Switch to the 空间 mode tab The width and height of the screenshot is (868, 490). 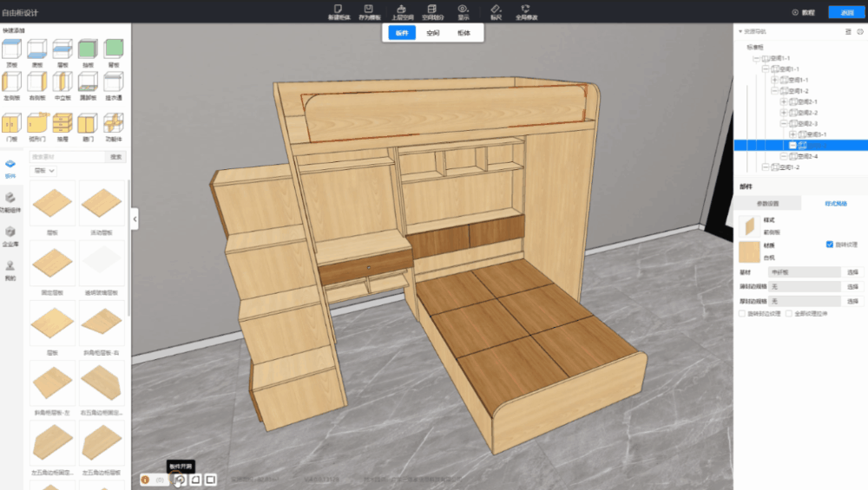432,33
